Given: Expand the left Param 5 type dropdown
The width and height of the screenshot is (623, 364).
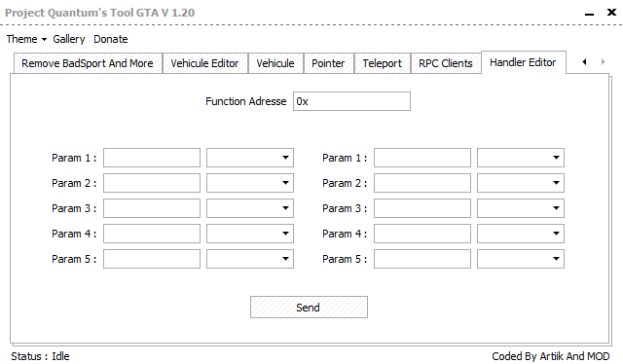Looking at the screenshot, I should tap(250, 259).
